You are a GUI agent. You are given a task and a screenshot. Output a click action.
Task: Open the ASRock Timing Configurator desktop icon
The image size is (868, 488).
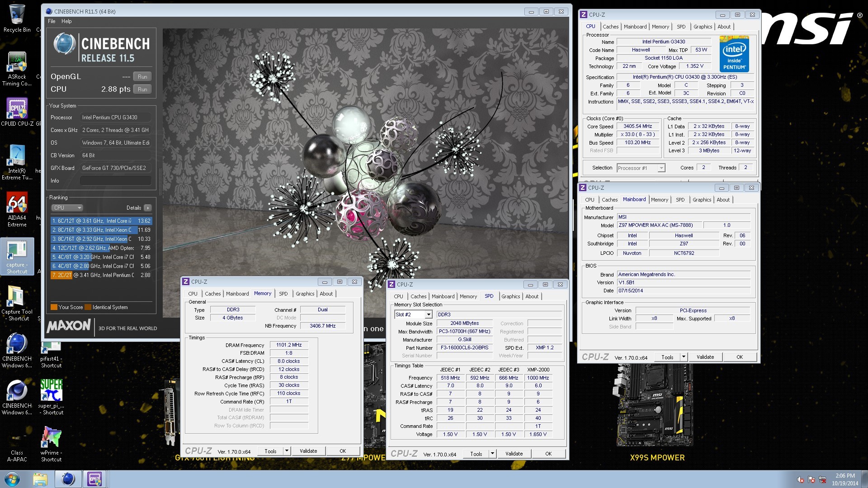(17, 69)
